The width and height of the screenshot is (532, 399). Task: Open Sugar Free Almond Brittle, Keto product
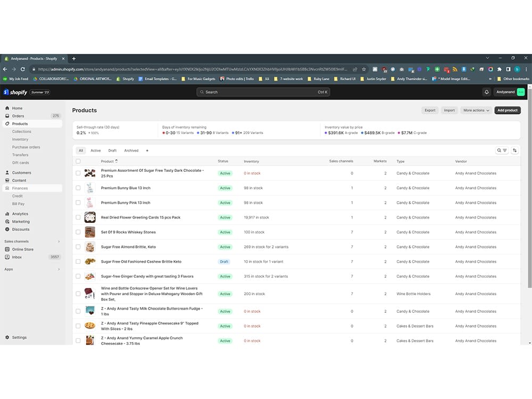pyautogui.click(x=128, y=247)
